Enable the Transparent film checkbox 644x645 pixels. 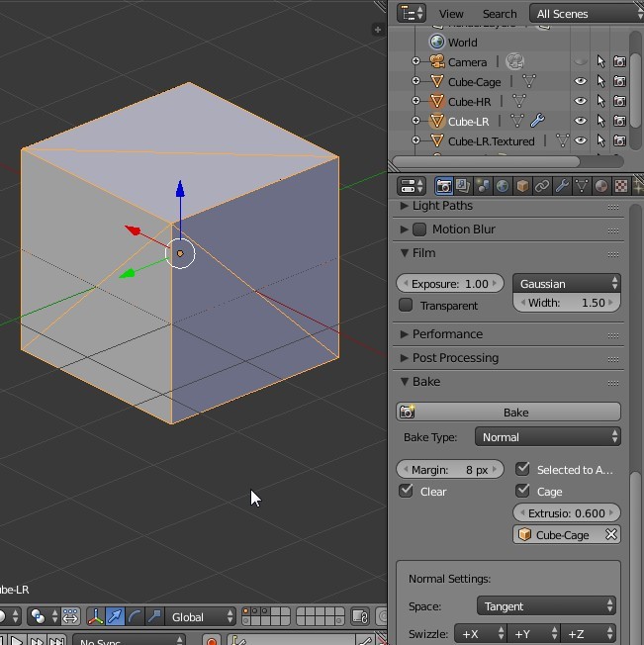tap(406, 306)
